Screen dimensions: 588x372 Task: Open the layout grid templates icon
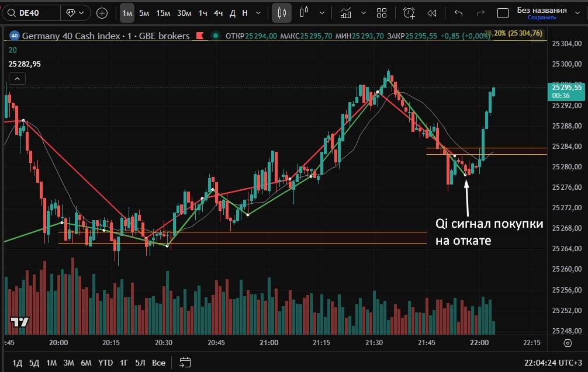pos(382,12)
